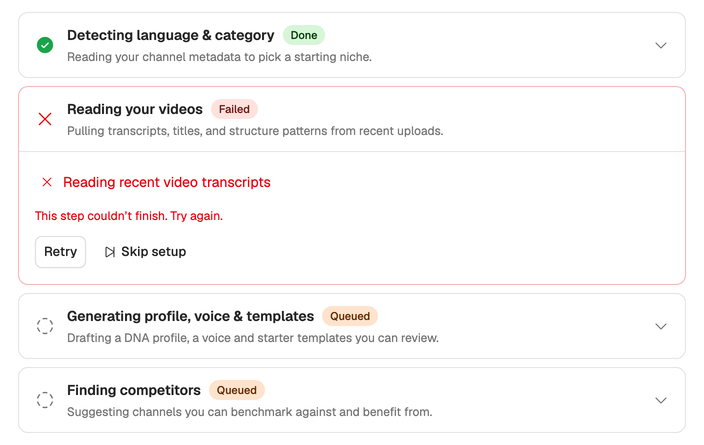Select the Detecting language & category heading

click(171, 35)
